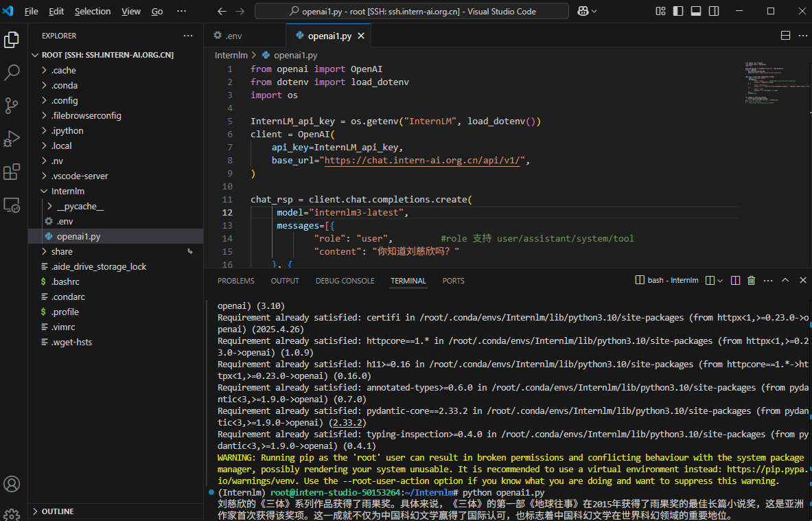The height and width of the screenshot is (521, 812).
Task: Open .env file in the Internlm folder
Action: [65, 221]
